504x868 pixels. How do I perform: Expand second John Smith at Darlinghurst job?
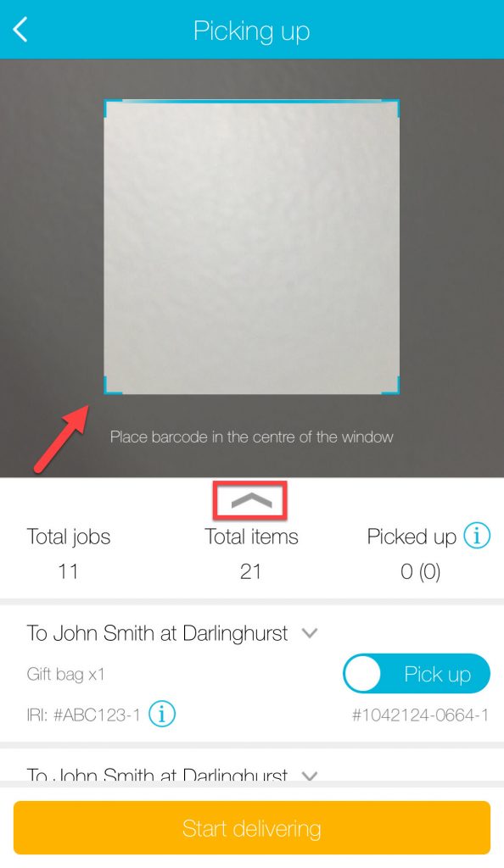click(x=310, y=776)
